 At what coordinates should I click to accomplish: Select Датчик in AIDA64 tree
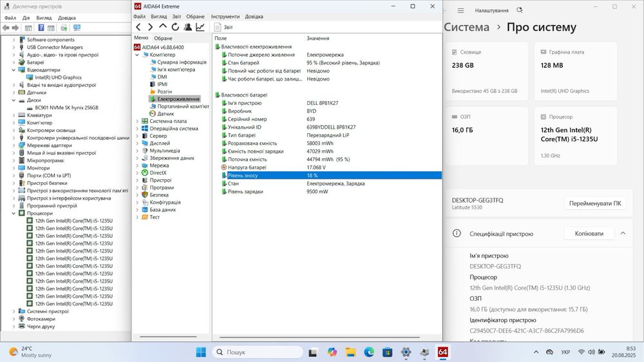tap(166, 114)
